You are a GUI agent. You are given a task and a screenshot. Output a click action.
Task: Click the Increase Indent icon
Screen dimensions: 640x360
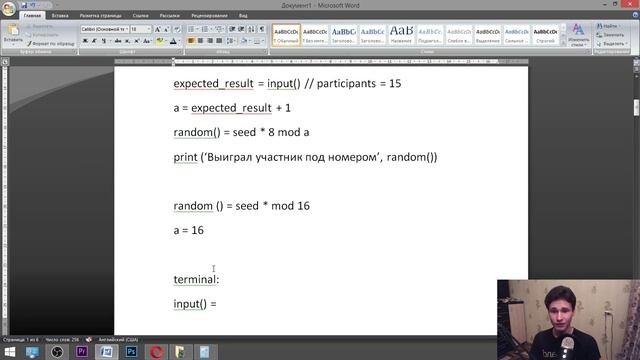pyautogui.click(x=241, y=29)
